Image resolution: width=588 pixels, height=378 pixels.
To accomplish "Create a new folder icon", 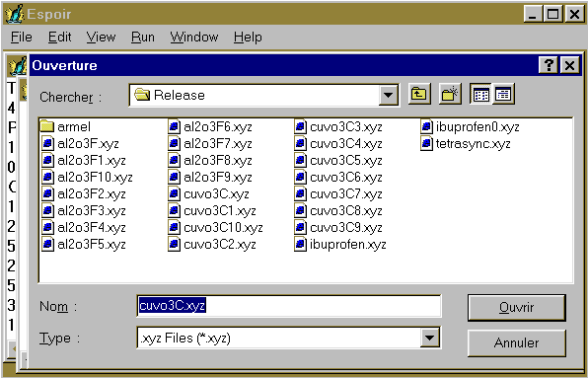I will tap(450, 94).
